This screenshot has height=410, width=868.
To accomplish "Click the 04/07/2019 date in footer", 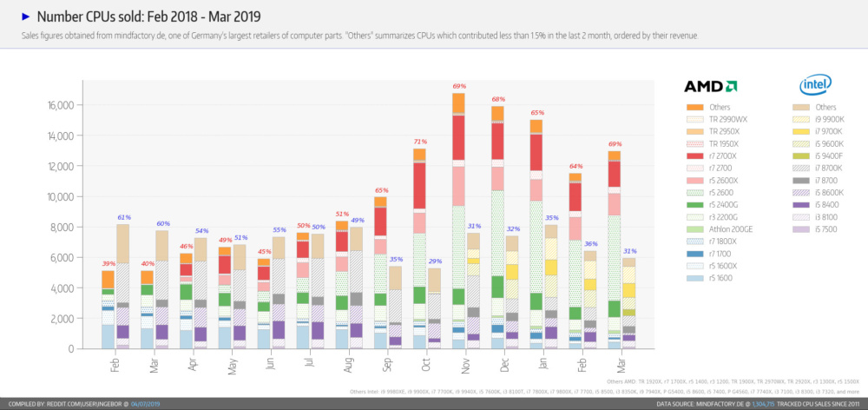I will (x=146, y=404).
